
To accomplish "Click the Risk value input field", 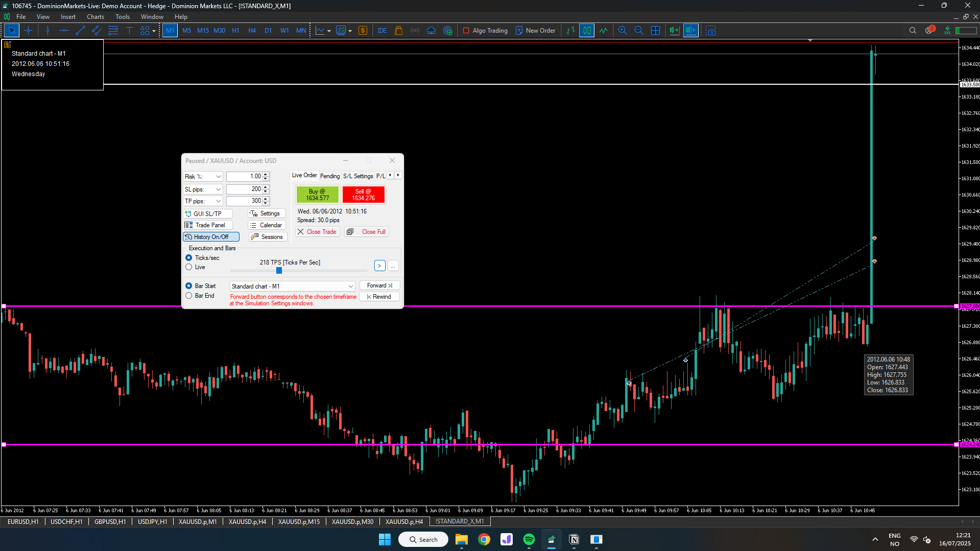I will (x=244, y=177).
